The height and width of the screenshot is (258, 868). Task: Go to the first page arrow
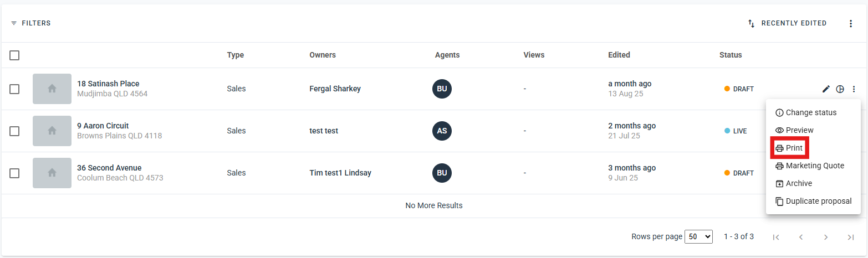(776, 237)
